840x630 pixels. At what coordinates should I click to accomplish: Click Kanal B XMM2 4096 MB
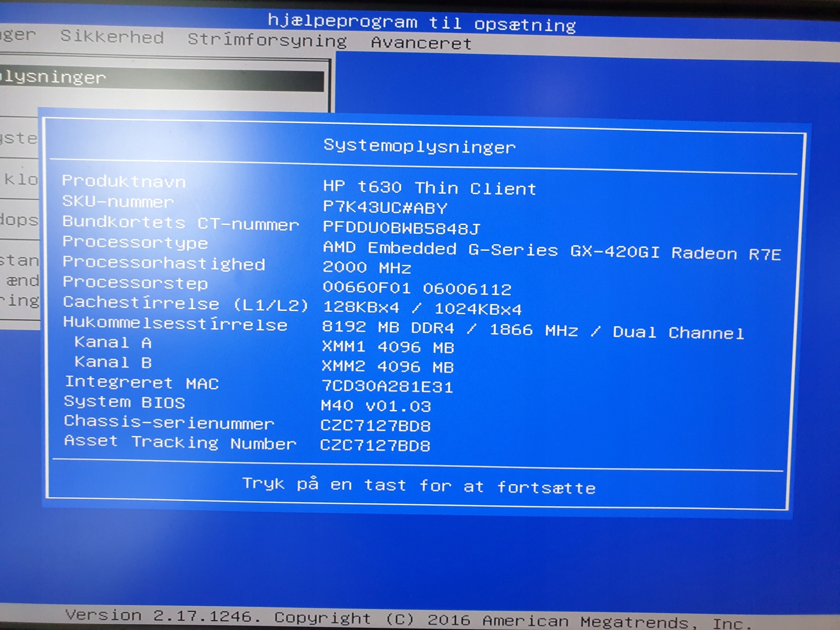click(387, 367)
